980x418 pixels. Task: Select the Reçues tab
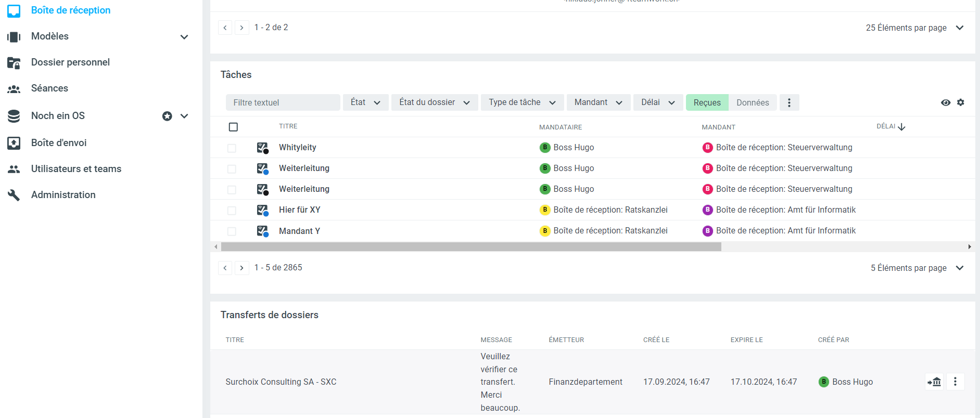(707, 102)
